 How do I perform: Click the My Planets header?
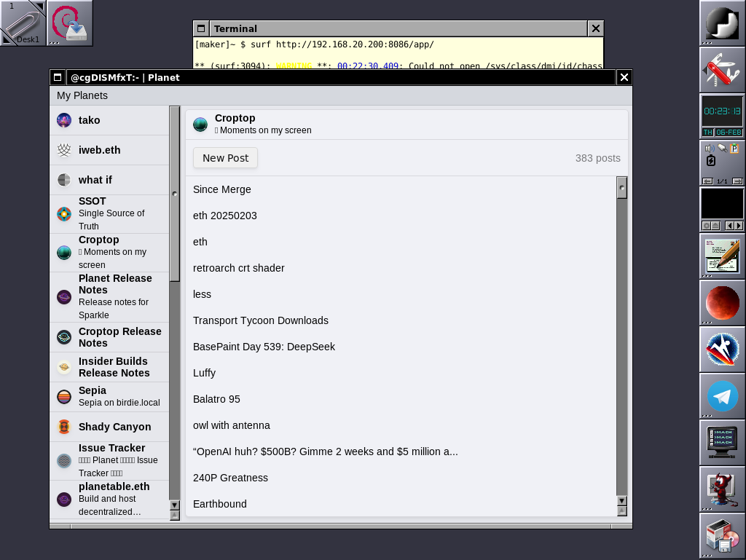pyautogui.click(x=81, y=95)
